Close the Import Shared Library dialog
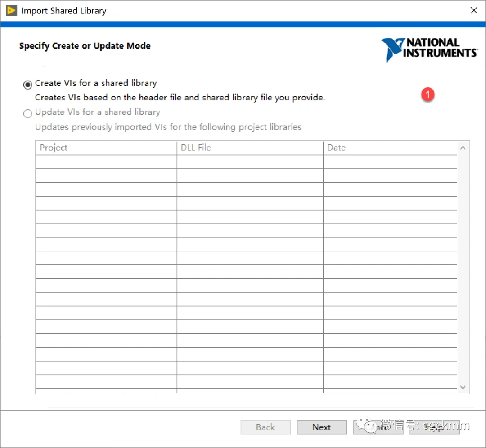This screenshot has height=448, width=486. coord(473,10)
